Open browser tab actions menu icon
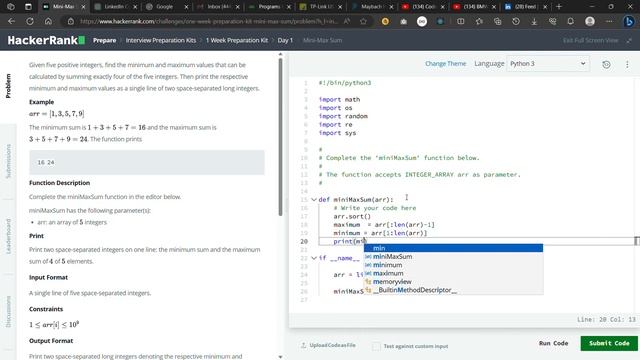This screenshot has width=640, height=360. coord(28,7)
